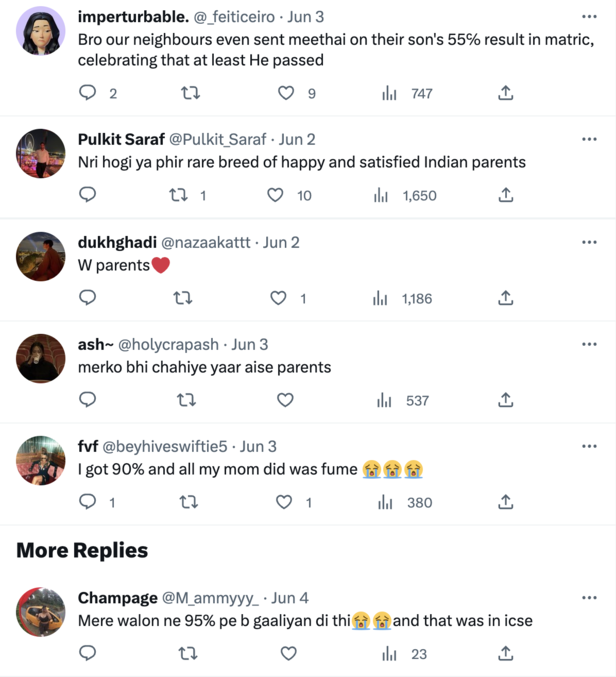Open more options on Champage's tweet
Screen dimensions: 616x677
(589, 598)
